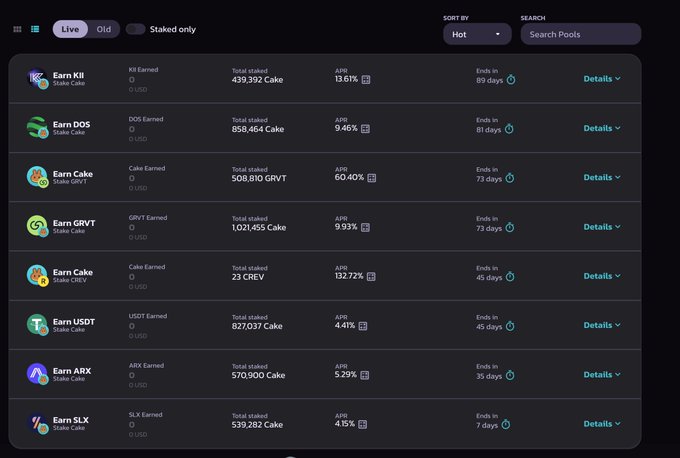The image size is (680, 458).
Task: Focus the Search Pools field
Action: (581, 34)
